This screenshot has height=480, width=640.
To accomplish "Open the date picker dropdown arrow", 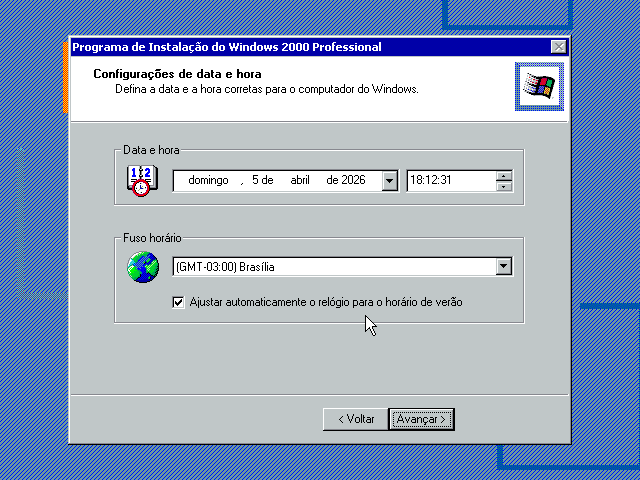I will (389, 181).
